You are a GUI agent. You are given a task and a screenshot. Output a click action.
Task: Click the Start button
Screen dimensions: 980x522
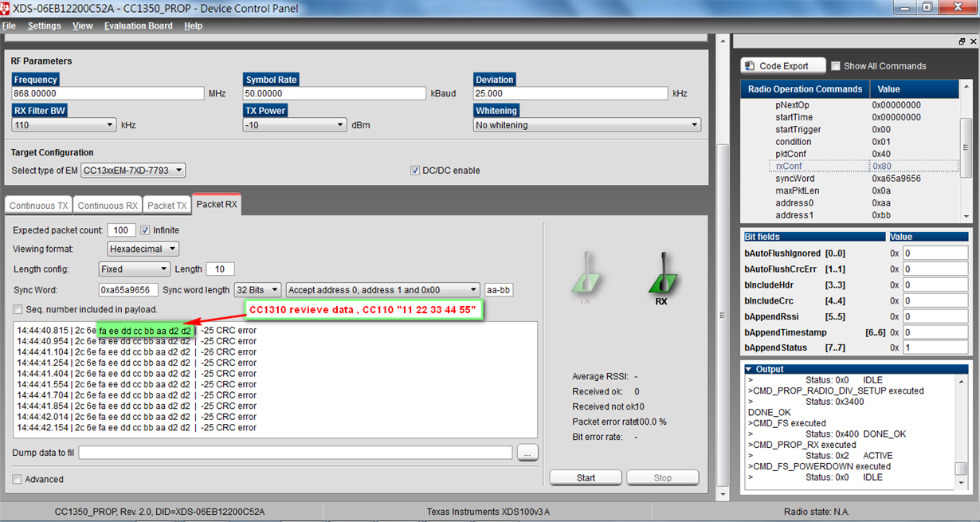(586, 477)
